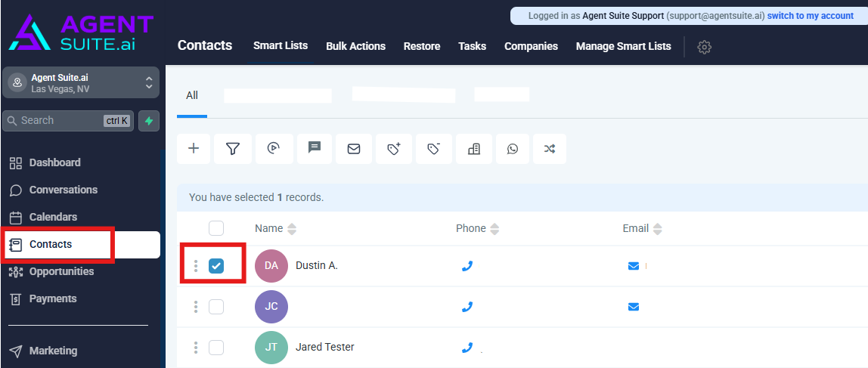Click the Add Contact plus icon
868x368 pixels.
point(194,148)
